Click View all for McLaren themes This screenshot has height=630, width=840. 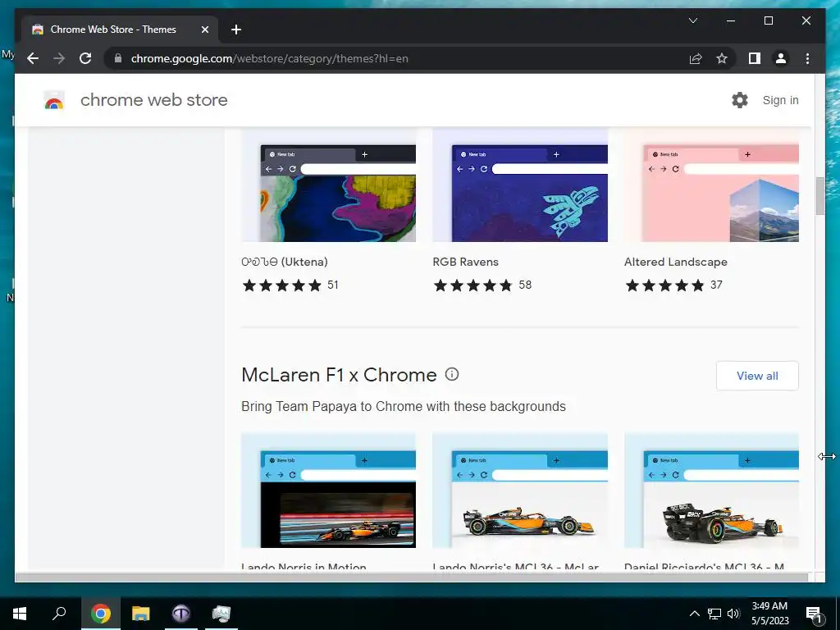coord(757,376)
